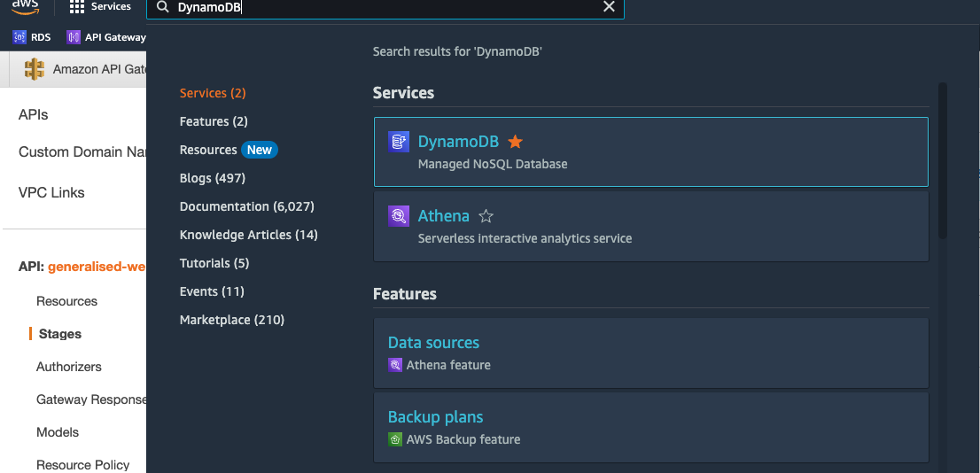Open the Backup plans feature link
The width and height of the screenshot is (980, 473).
coord(435,417)
